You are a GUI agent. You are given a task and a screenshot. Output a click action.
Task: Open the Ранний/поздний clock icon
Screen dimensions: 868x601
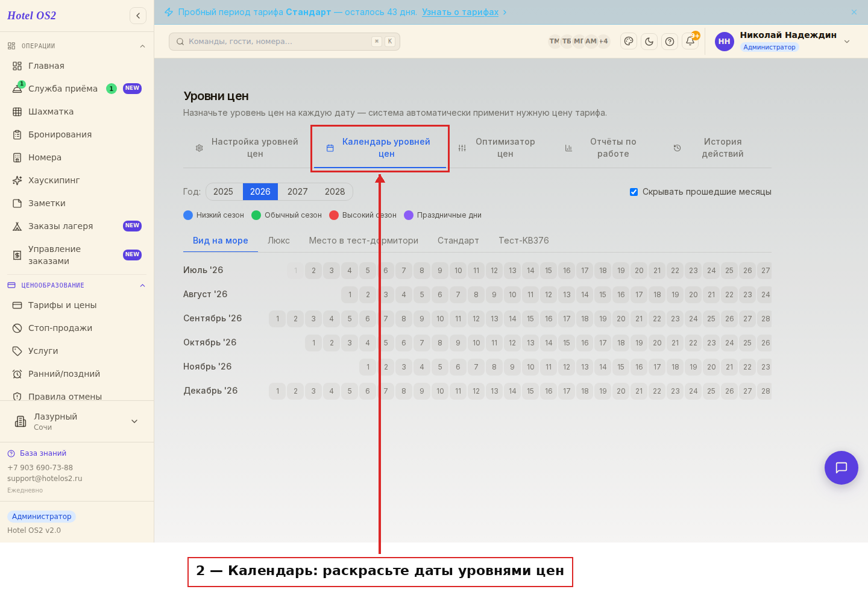click(17, 374)
